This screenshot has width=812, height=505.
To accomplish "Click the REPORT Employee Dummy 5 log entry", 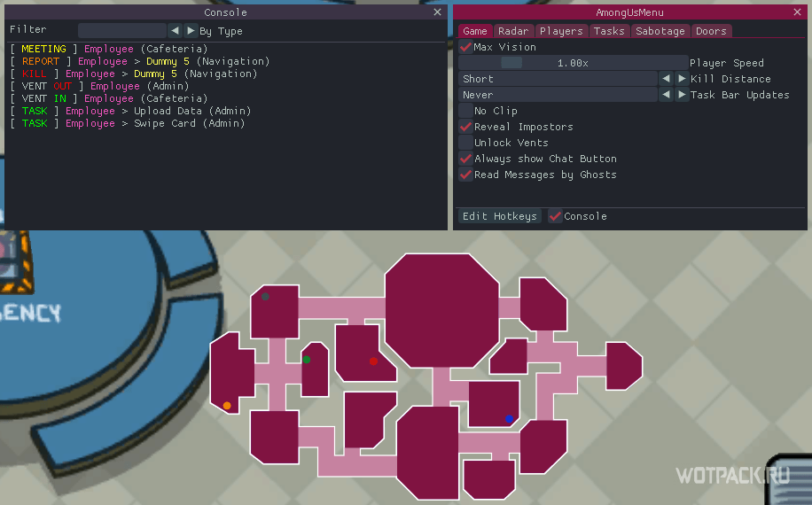I will tap(140, 61).
